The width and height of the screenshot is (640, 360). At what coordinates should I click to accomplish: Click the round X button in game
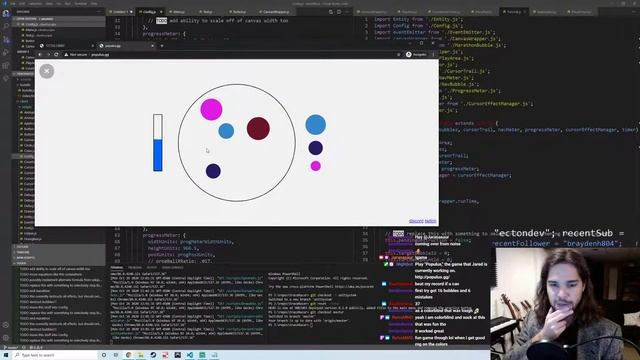(47, 71)
